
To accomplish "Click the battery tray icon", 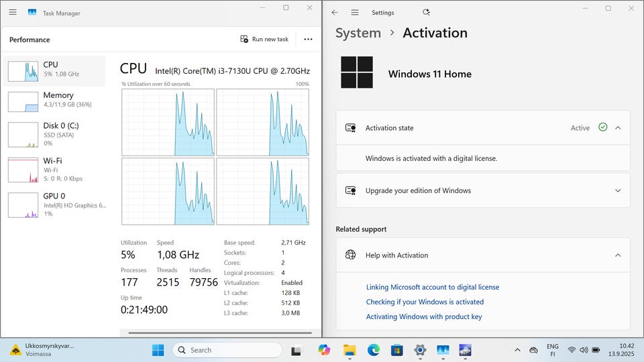I will (x=596, y=350).
